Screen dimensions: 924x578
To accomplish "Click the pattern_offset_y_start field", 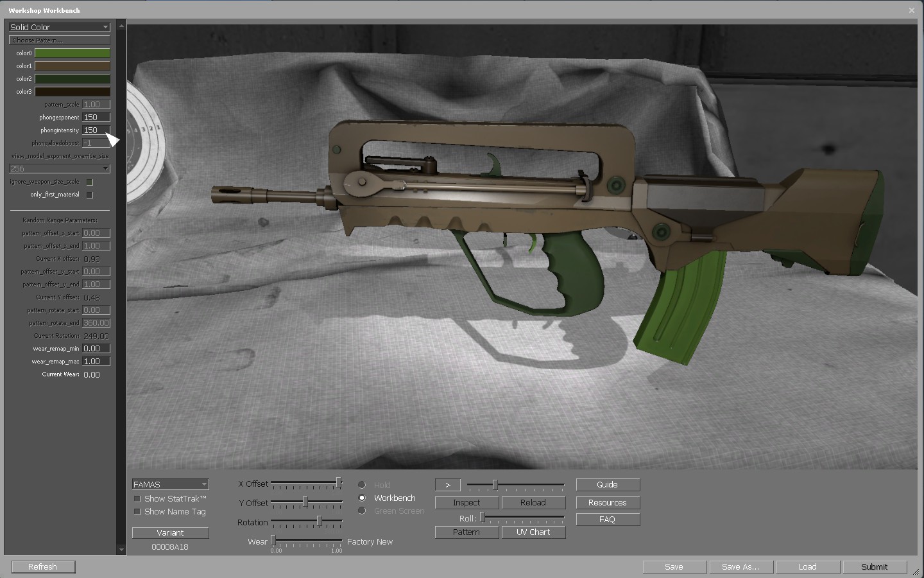I will (96, 271).
